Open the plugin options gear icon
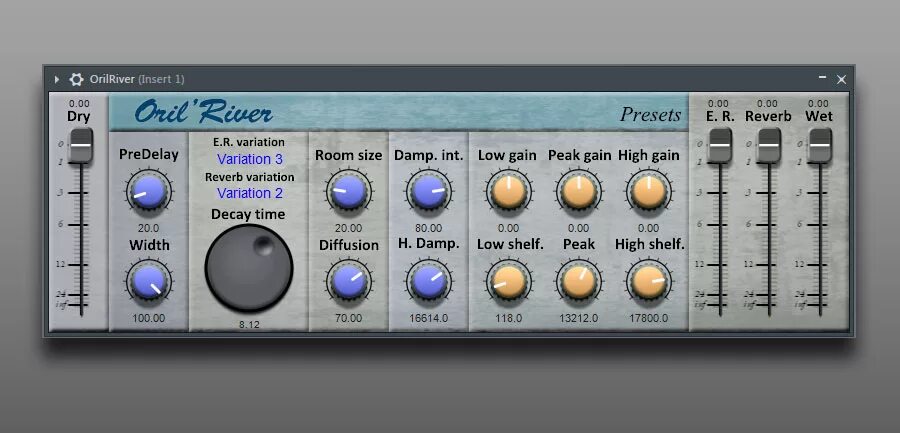Viewport: 900px width, 433px height. coord(76,79)
